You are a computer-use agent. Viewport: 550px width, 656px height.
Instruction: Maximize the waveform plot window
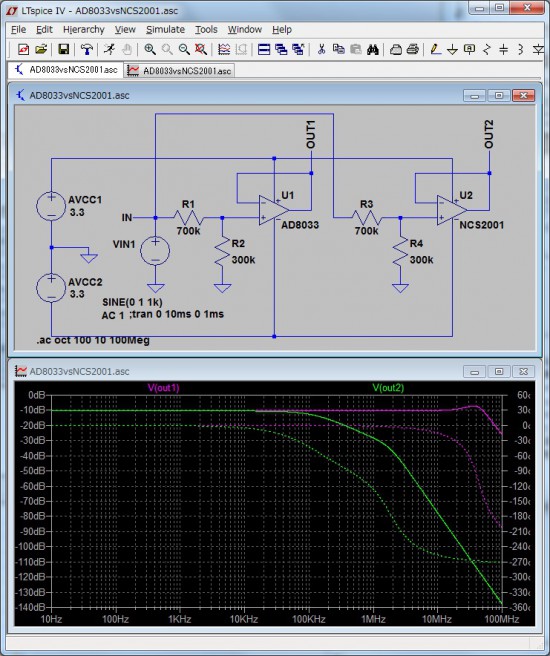[x=499, y=371]
